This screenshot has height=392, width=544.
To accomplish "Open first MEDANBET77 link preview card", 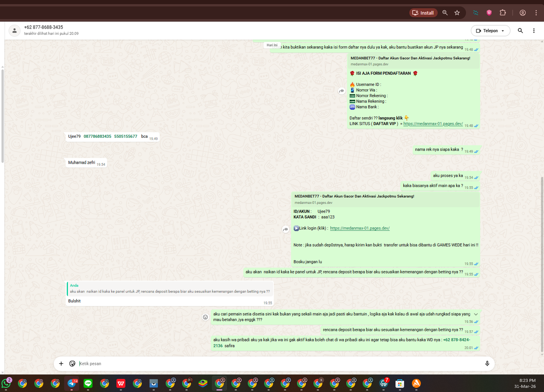I will (414, 61).
